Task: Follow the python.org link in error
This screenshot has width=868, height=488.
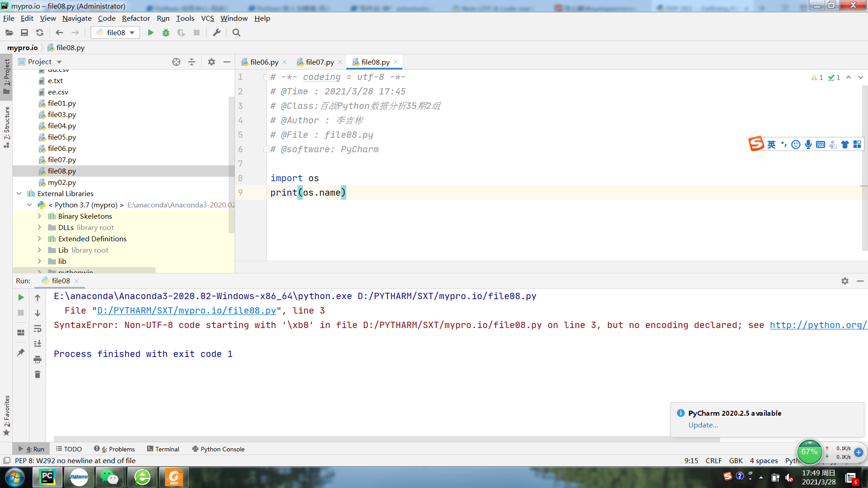Action: pyautogui.click(x=818, y=325)
